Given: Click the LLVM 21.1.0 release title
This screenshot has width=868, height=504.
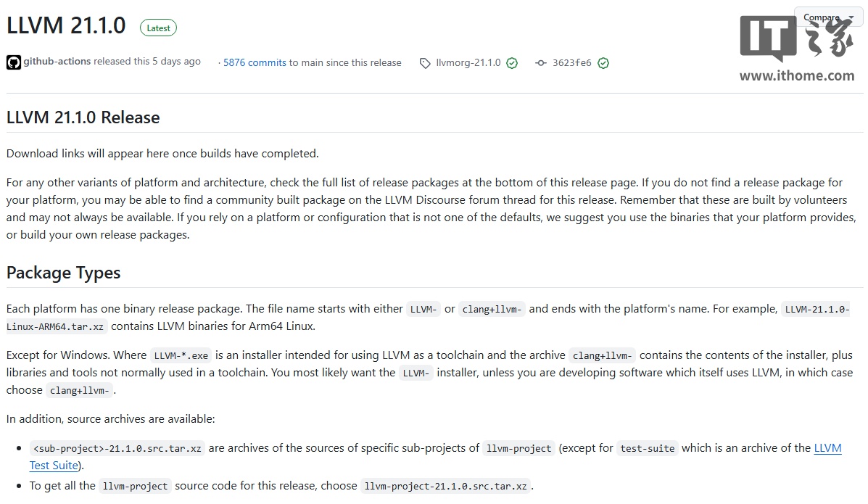Looking at the screenshot, I should (66, 25).
